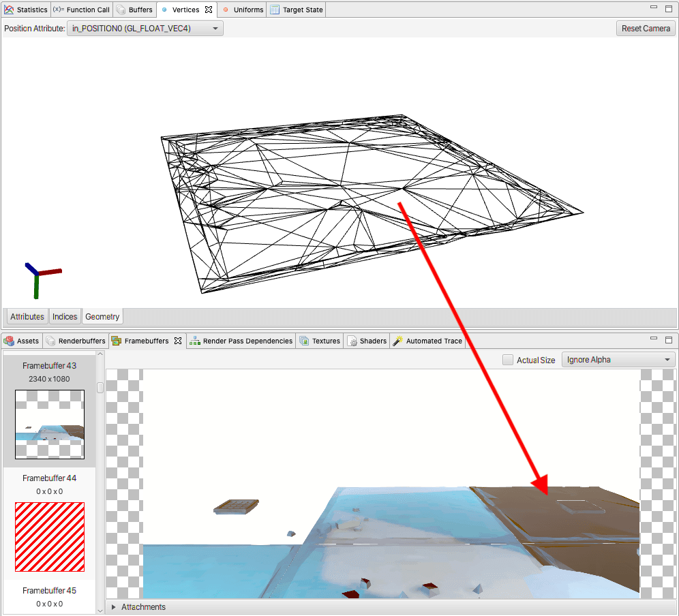Switch to the Function Call tab
The image size is (679, 616).
[x=81, y=10]
